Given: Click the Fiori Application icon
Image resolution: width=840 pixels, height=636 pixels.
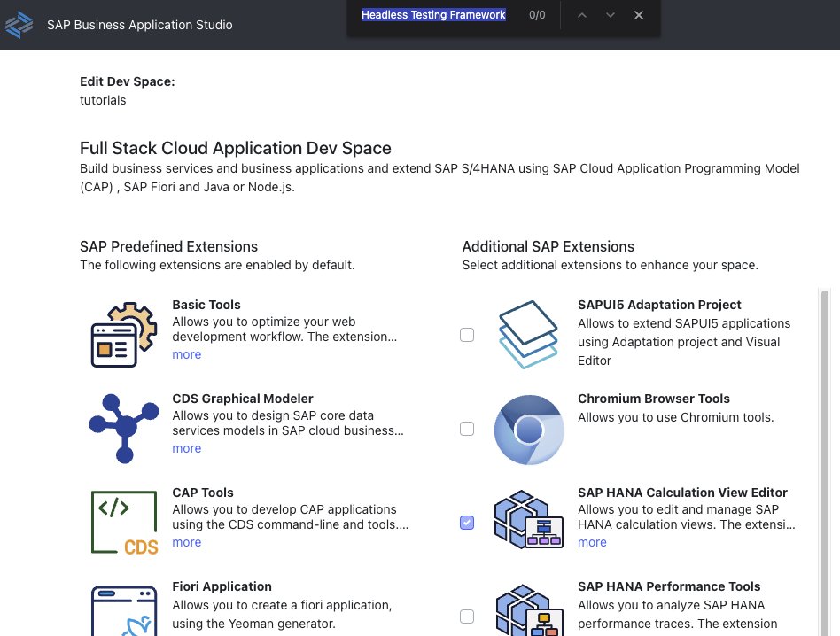Looking at the screenshot, I should [x=124, y=610].
